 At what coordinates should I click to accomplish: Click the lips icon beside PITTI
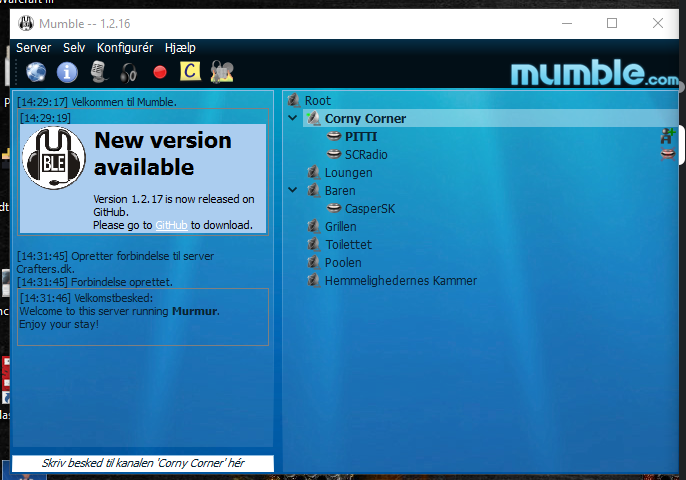click(x=334, y=137)
